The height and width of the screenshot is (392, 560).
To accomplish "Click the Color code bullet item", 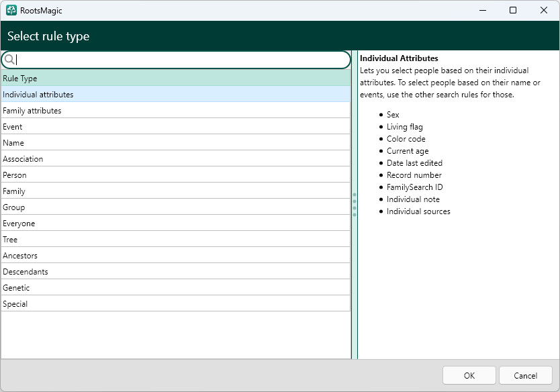I will (406, 139).
